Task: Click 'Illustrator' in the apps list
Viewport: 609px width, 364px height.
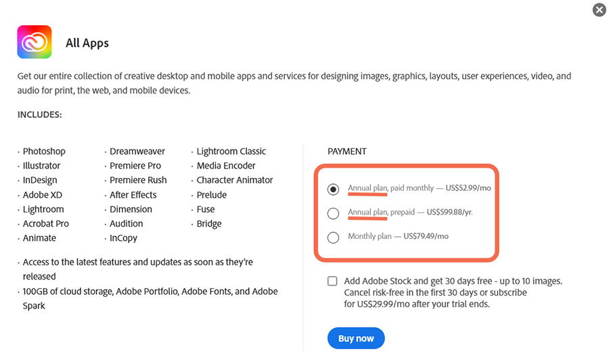Action: 41,166
